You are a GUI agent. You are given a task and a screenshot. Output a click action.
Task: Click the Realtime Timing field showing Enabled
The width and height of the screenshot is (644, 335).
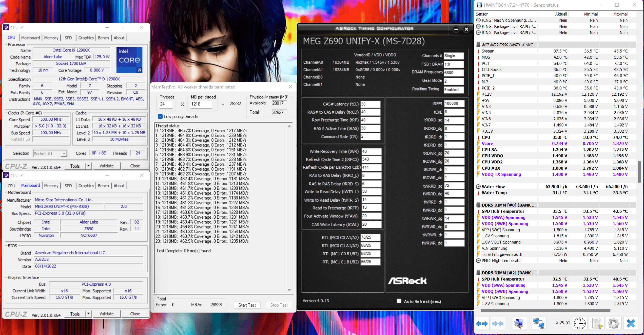[x=454, y=90]
